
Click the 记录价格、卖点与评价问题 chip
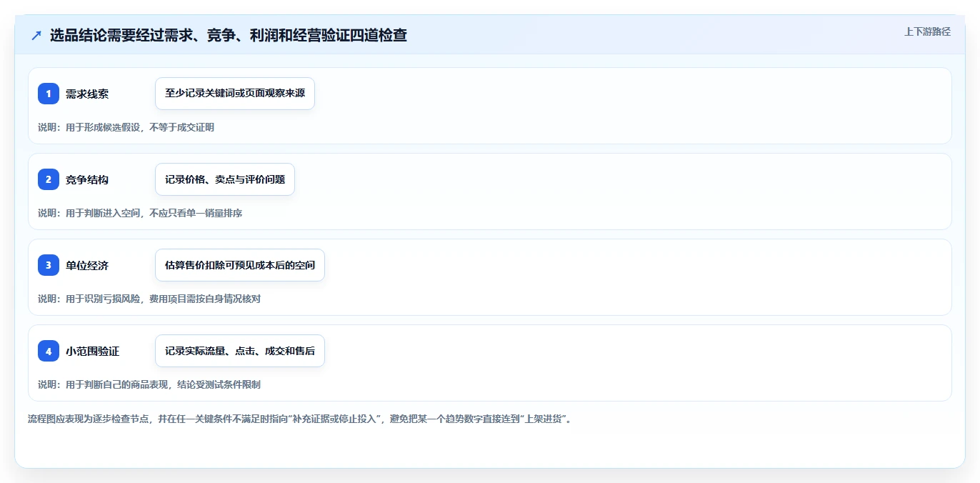pos(225,179)
